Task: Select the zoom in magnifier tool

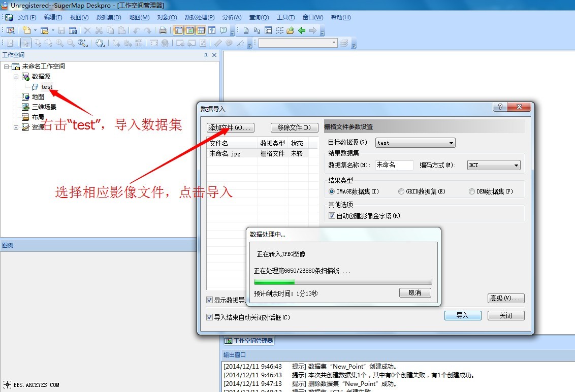Action: pos(59,43)
